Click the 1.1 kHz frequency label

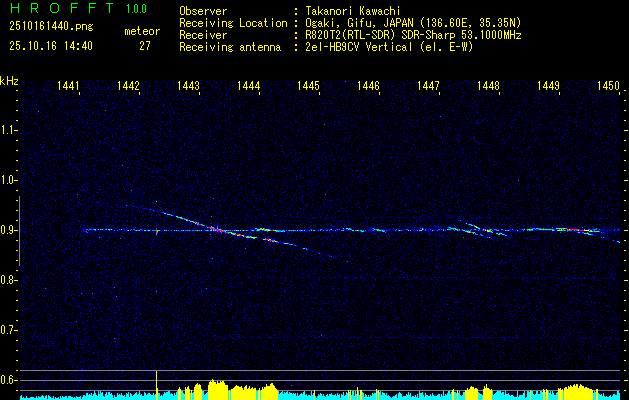coord(8,130)
